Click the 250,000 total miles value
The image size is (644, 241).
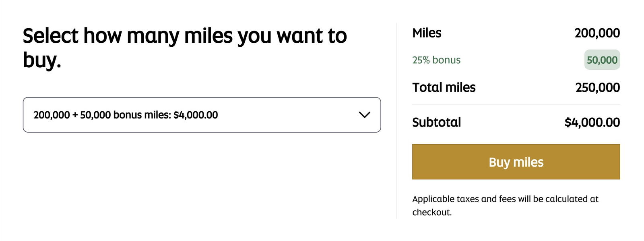[597, 87]
